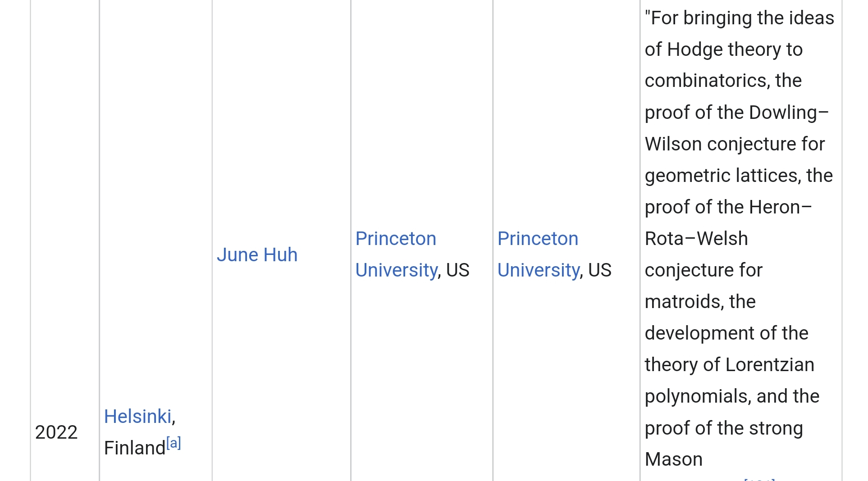The width and height of the screenshot is (868, 481).
Task: Click the year 2022 cell
Action: pyautogui.click(x=56, y=432)
